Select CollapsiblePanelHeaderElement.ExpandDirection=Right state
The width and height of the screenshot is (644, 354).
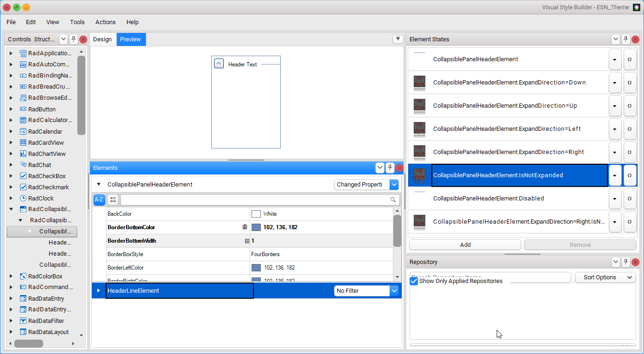(508, 152)
